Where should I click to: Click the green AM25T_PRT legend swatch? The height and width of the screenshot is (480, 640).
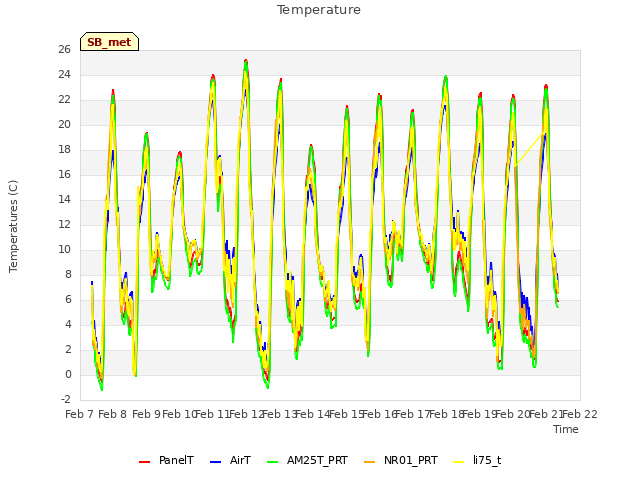point(272,462)
